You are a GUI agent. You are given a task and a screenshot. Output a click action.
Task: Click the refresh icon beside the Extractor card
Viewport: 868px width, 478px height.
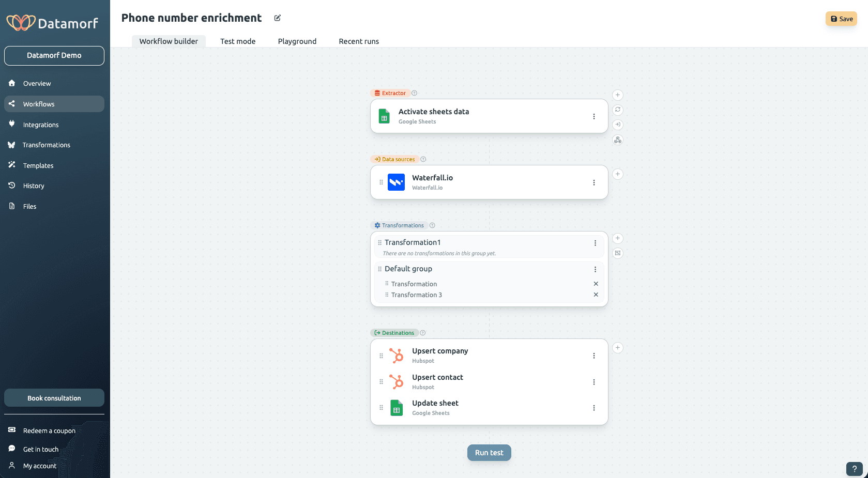(x=617, y=110)
